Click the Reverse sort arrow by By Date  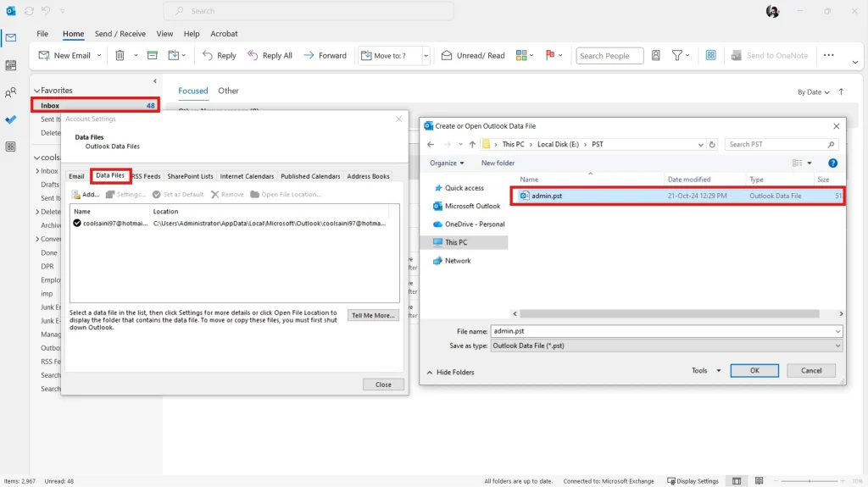tap(842, 91)
